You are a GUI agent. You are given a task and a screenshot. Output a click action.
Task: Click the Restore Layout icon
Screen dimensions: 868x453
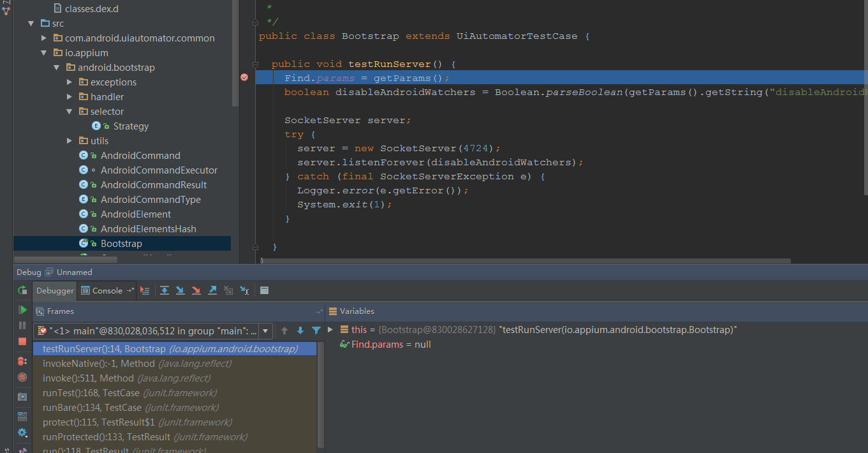point(22,417)
